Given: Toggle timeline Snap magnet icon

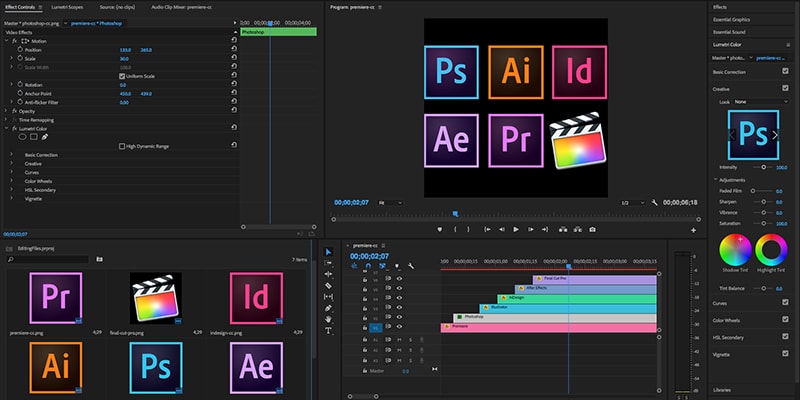Looking at the screenshot, I should tap(368, 266).
